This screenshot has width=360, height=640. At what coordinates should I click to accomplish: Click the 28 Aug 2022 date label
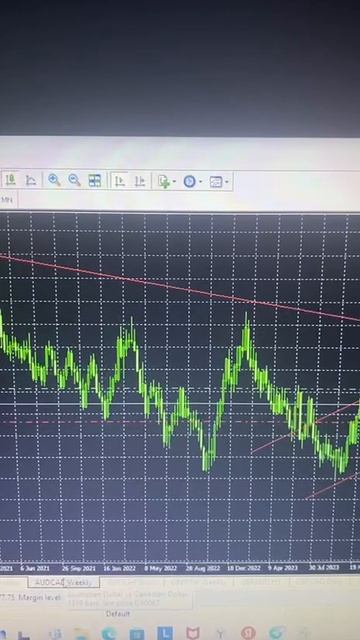tap(202, 568)
